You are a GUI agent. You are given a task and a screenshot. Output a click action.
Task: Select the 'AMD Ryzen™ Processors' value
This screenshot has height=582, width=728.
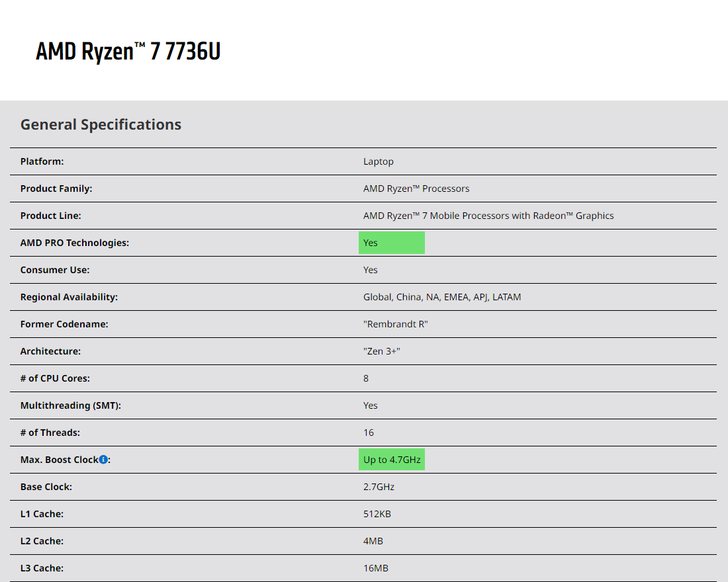coord(416,188)
